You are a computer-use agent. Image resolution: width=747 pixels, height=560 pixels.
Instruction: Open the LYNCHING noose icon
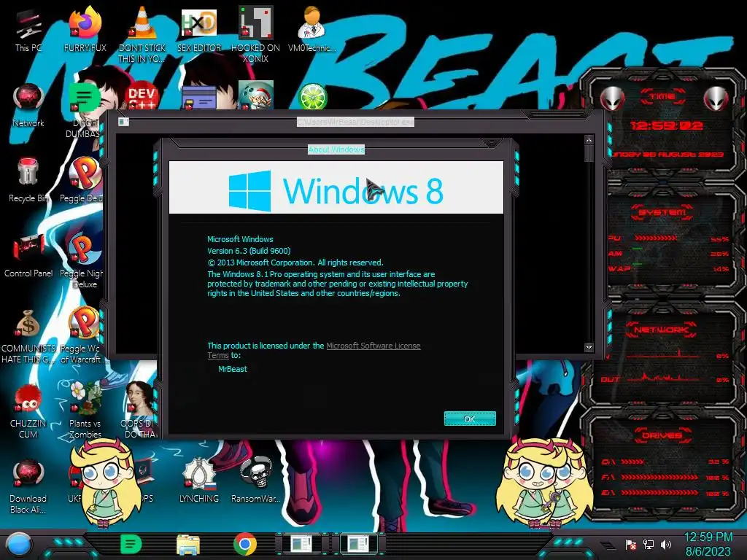click(199, 481)
